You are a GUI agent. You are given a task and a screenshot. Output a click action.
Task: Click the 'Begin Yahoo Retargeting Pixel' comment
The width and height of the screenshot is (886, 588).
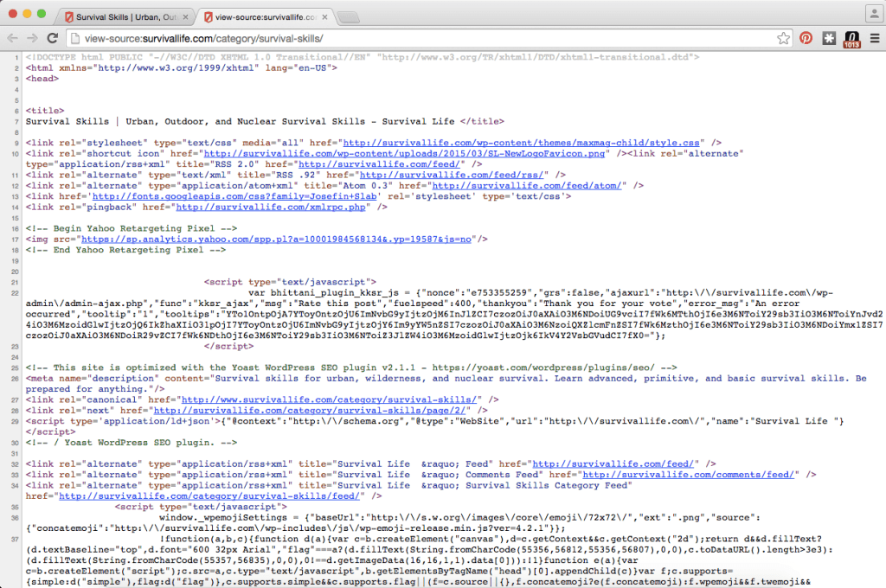click(x=132, y=229)
